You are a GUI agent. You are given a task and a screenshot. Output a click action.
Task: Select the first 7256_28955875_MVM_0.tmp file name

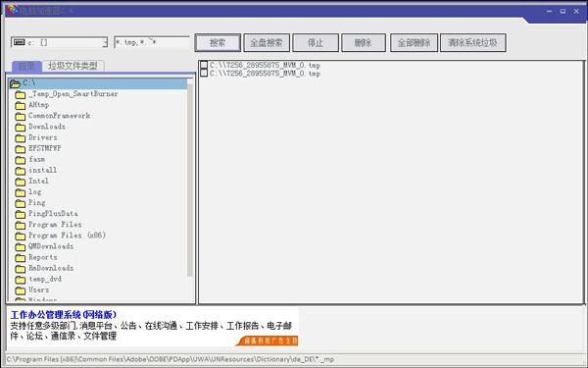pos(265,65)
